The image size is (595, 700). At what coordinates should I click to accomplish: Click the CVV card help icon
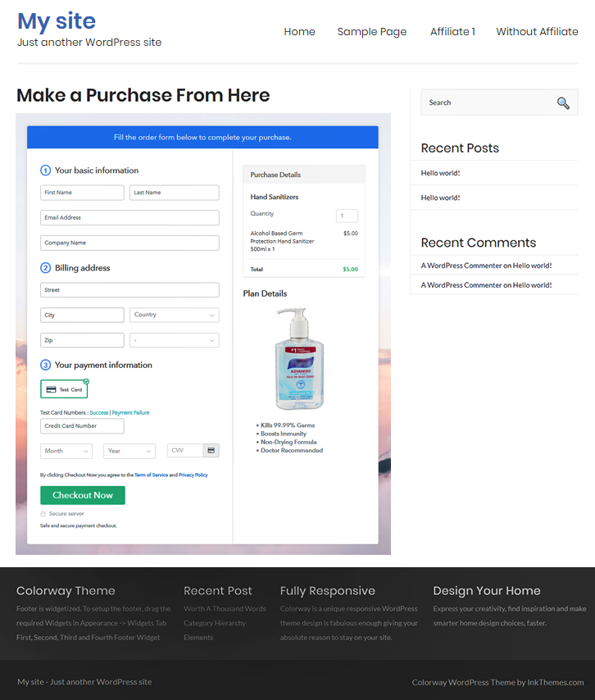[211, 451]
